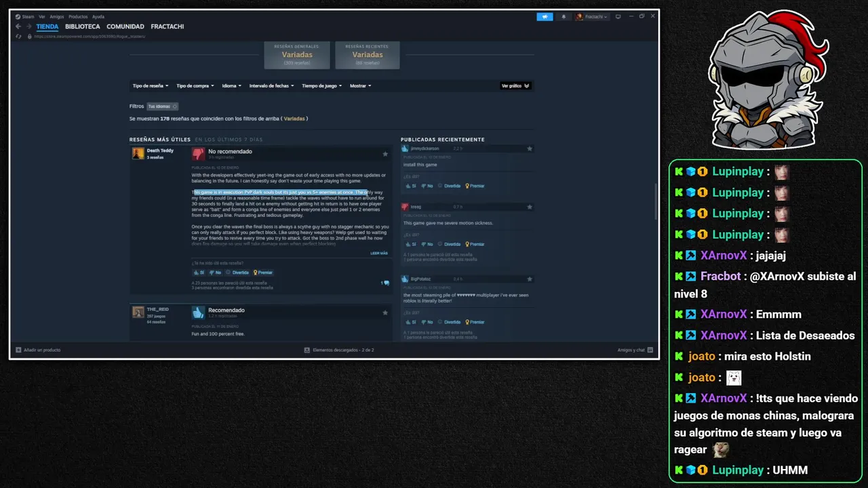Vote Sí on Death Teddy's review
Image resolution: width=868 pixels, height=488 pixels.
click(x=199, y=272)
